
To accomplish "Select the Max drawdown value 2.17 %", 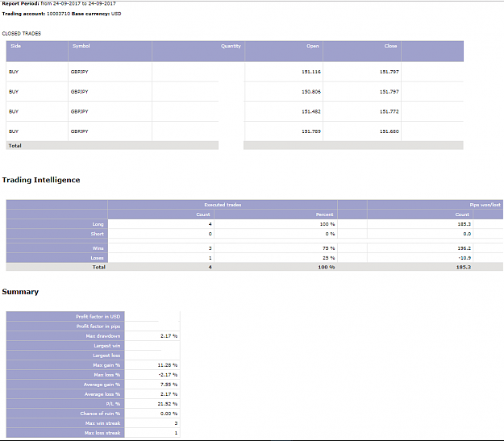I will coord(169,336).
